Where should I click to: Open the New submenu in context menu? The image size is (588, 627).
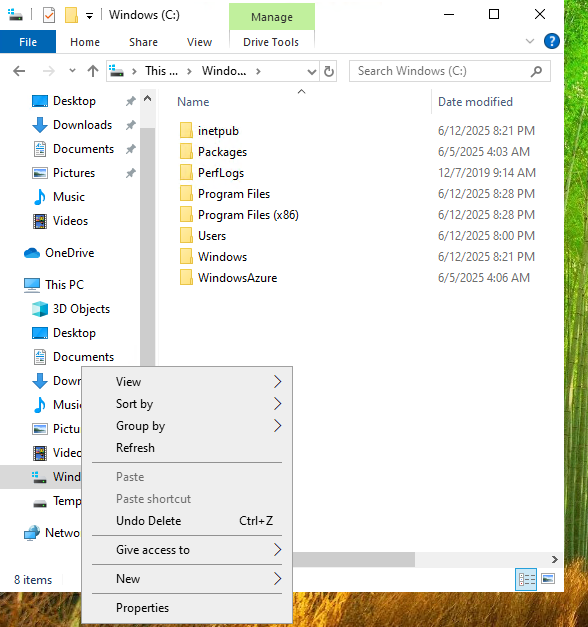187,579
